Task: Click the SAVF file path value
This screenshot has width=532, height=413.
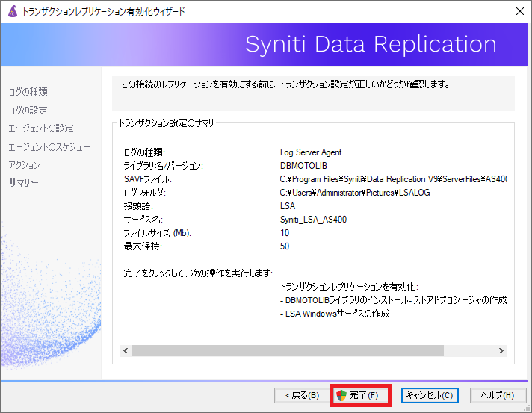Action: 394,179
